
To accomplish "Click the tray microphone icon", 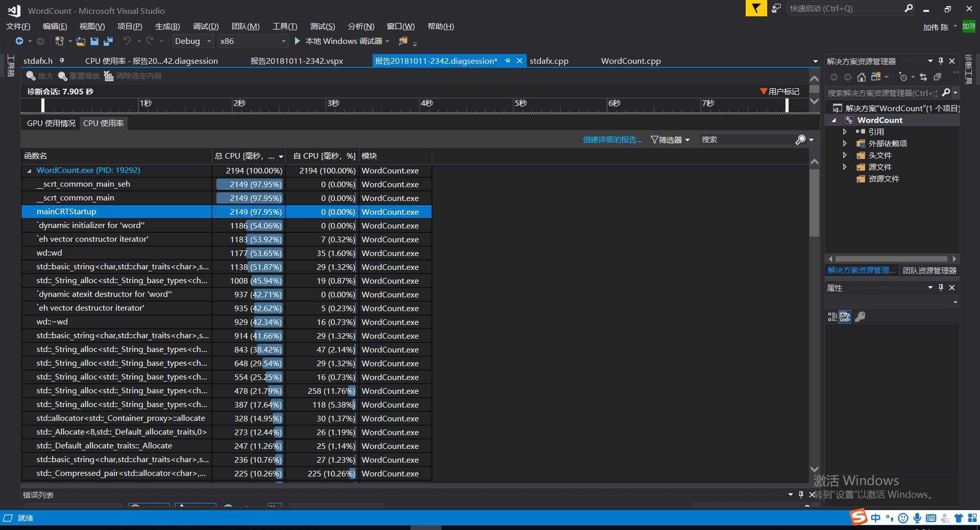I will point(917,518).
